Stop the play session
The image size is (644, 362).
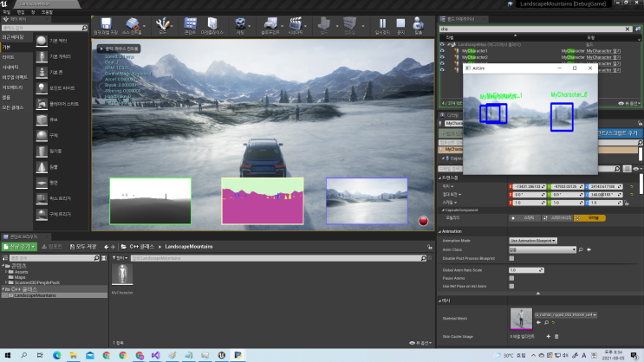click(400, 26)
